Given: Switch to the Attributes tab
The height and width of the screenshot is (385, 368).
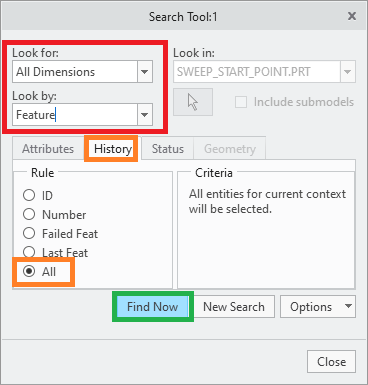Looking at the screenshot, I should click(x=48, y=149).
